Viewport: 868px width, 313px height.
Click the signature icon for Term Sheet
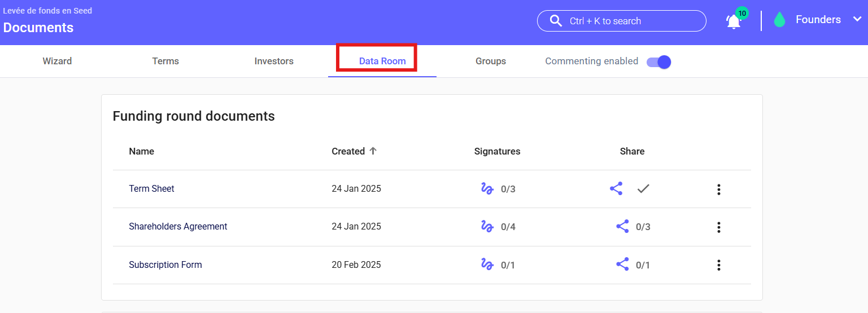click(x=487, y=189)
